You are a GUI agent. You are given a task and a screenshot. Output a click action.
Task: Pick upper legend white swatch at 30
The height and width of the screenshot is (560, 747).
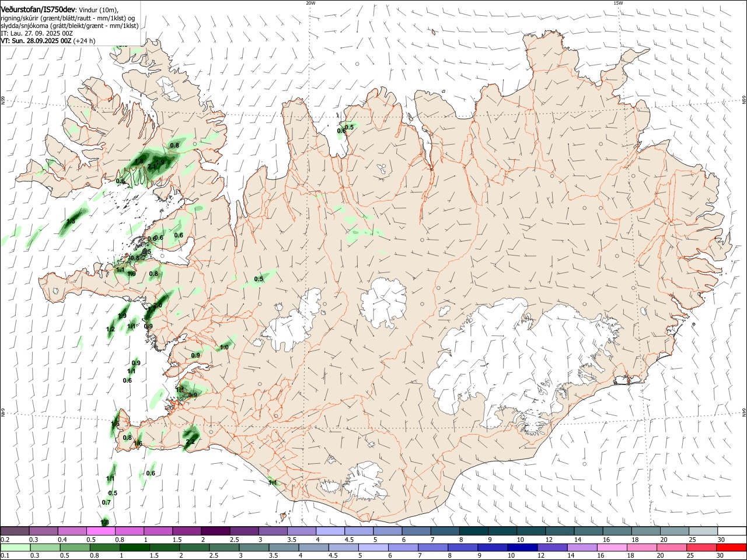731,531
